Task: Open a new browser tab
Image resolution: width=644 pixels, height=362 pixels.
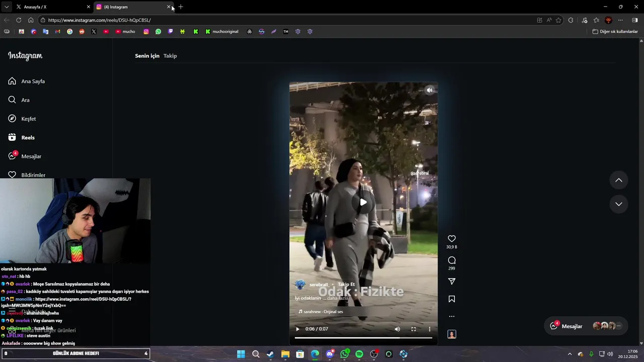Action: (181, 7)
